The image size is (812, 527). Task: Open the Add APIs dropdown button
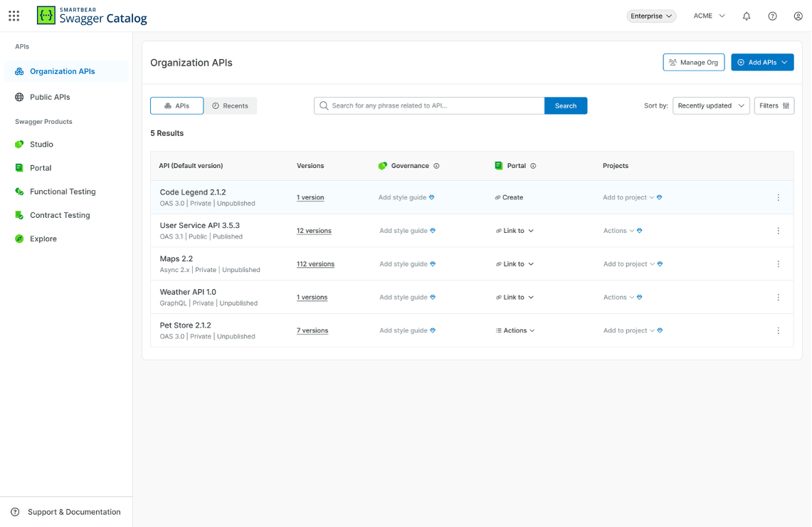tap(762, 62)
